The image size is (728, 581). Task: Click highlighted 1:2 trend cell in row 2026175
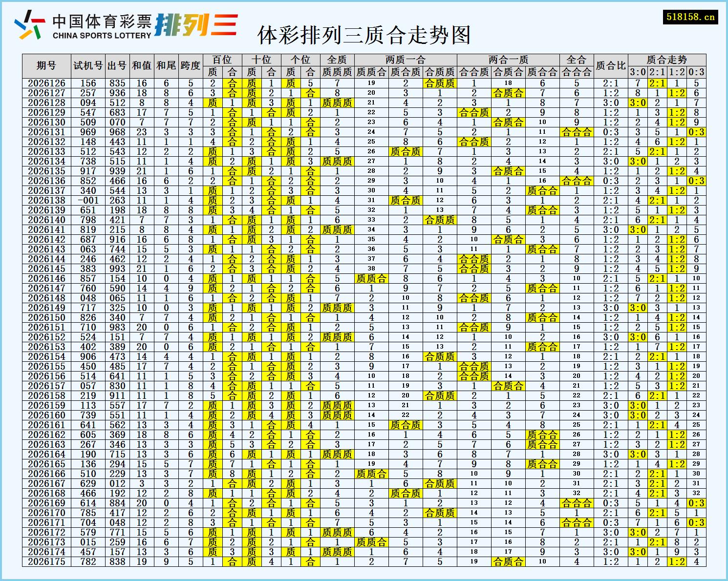pyautogui.click(x=677, y=562)
